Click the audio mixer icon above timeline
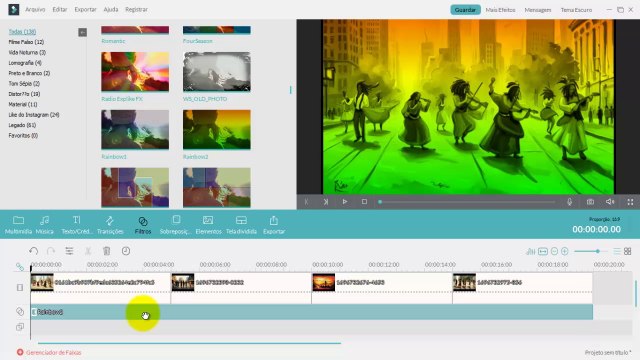640x360 pixels. [531, 251]
